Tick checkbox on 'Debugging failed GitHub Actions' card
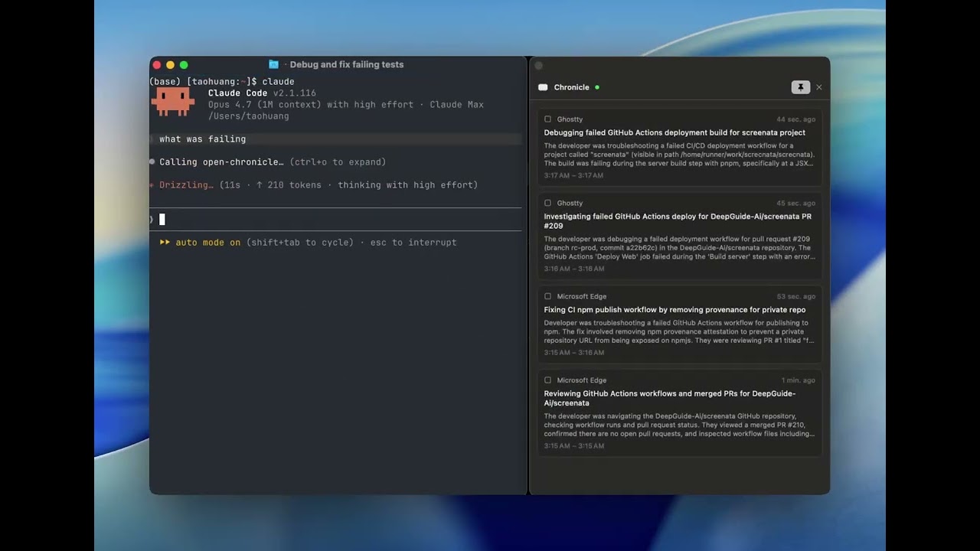This screenshot has width=980, height=551. click(547, 119)
